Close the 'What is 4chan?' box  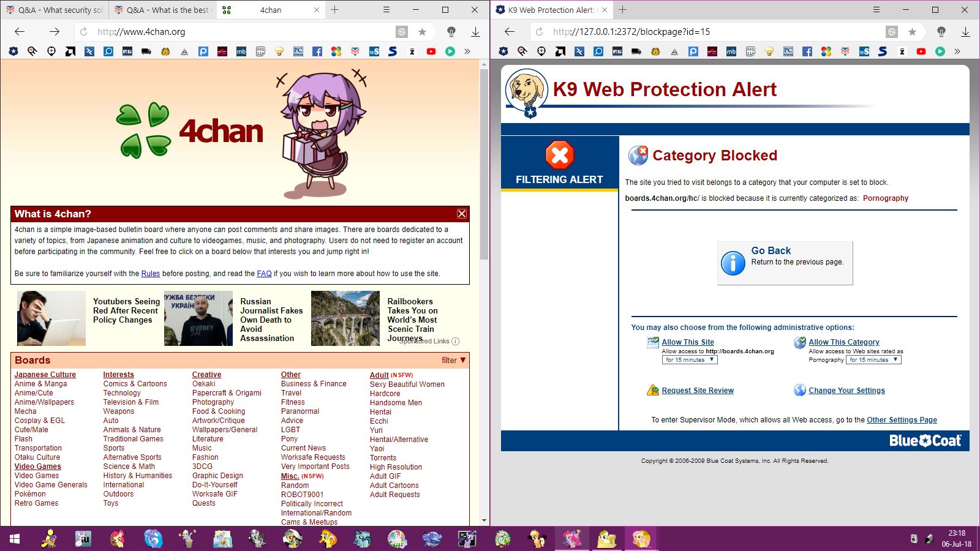[x=462, y=214]
